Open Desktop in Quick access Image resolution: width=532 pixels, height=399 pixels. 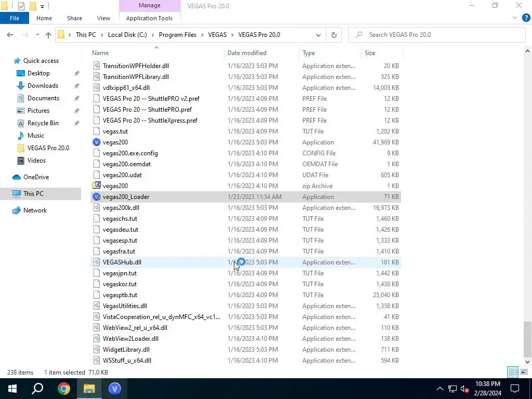[38, 73]
